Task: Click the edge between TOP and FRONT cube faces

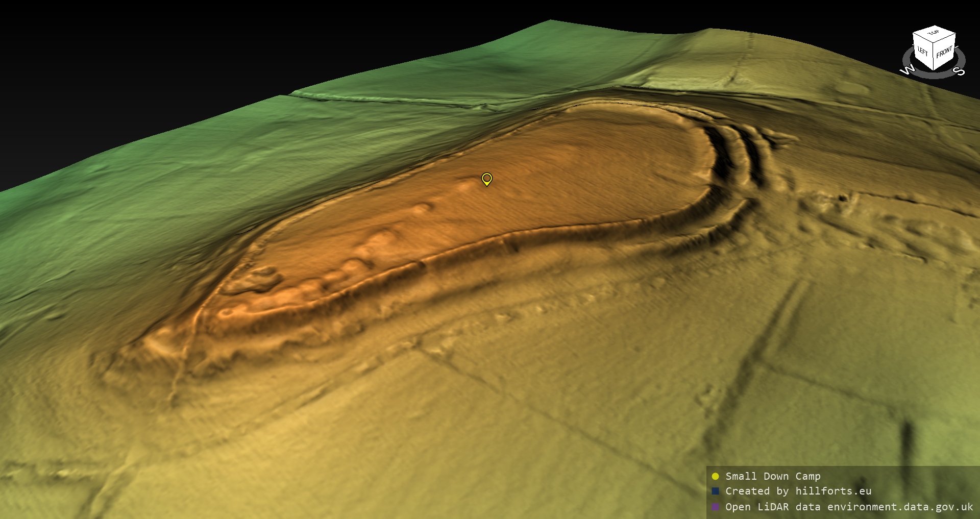Action: coord(945,39)
